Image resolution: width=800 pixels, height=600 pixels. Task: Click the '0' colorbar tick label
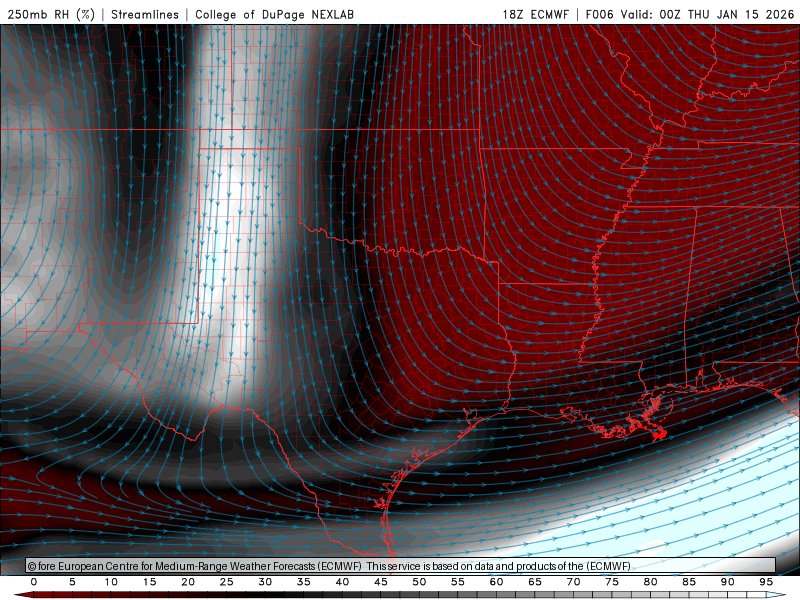tap(34, 582)
